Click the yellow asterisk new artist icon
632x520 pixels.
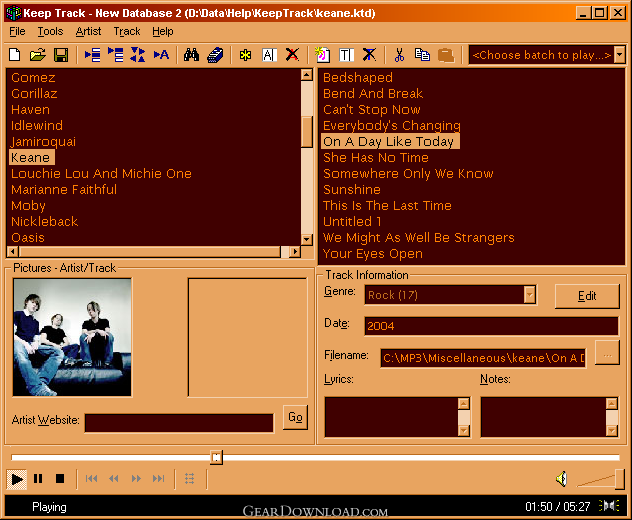245,54
